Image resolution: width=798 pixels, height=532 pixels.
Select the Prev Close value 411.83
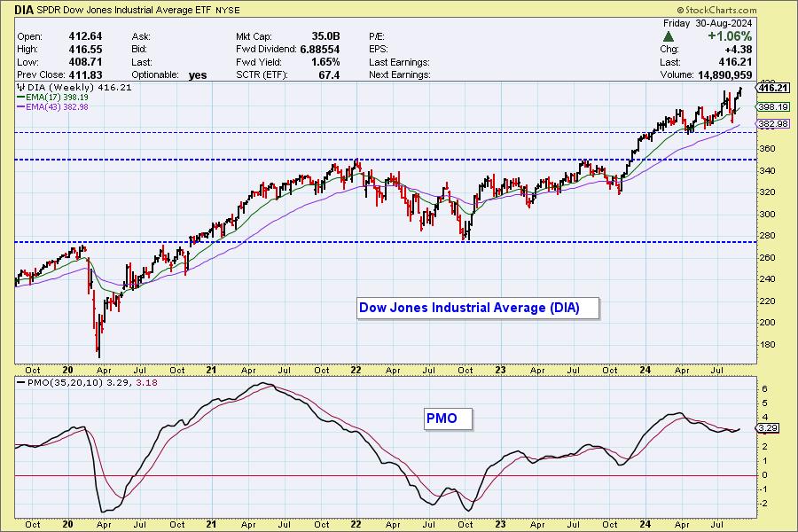(85, 74)
